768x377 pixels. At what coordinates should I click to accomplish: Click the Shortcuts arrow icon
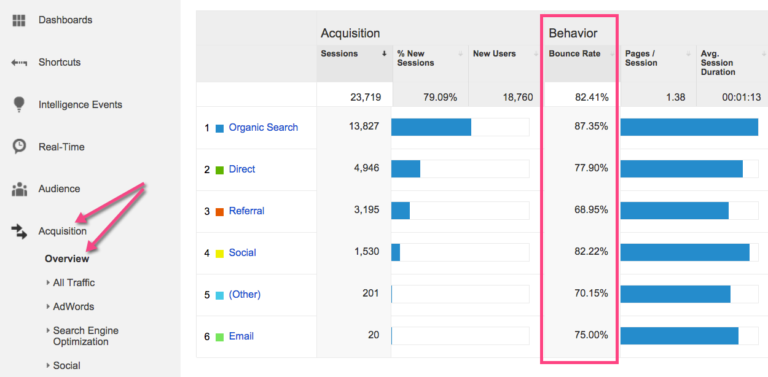pyautogui.click(x=19, y=63)
